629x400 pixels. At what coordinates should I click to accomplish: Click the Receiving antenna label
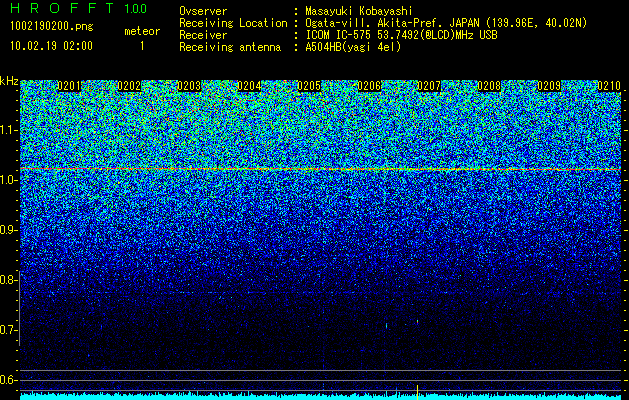pyautogui.click(x=230, y=47)
